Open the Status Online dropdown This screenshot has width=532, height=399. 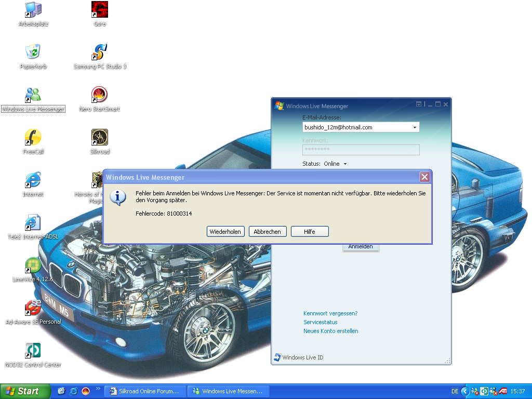(345, 164)
